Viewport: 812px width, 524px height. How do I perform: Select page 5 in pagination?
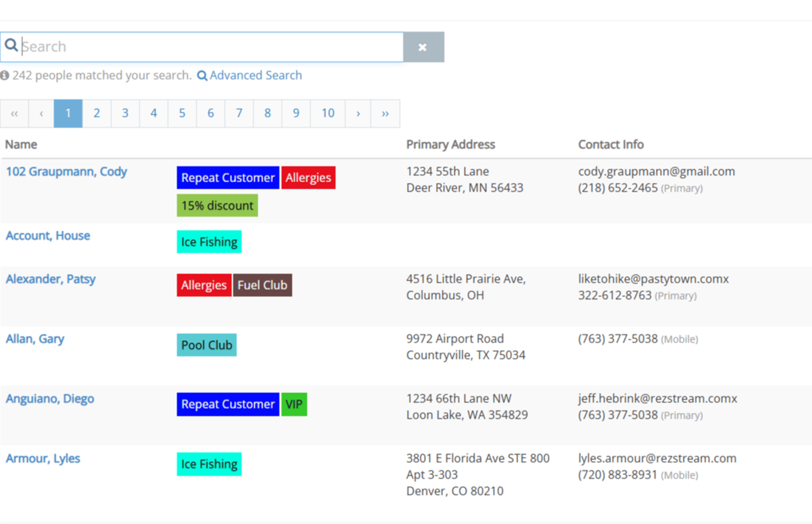(x=182, y=113)
